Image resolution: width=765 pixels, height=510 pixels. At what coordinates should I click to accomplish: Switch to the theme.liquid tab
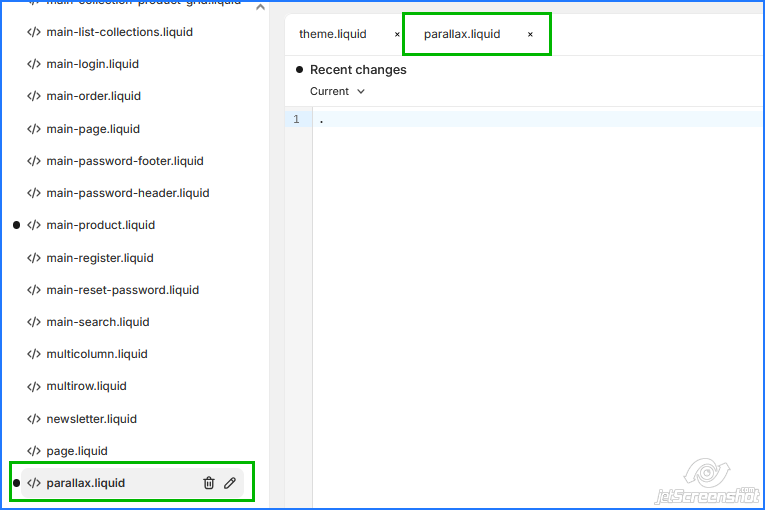333,34
